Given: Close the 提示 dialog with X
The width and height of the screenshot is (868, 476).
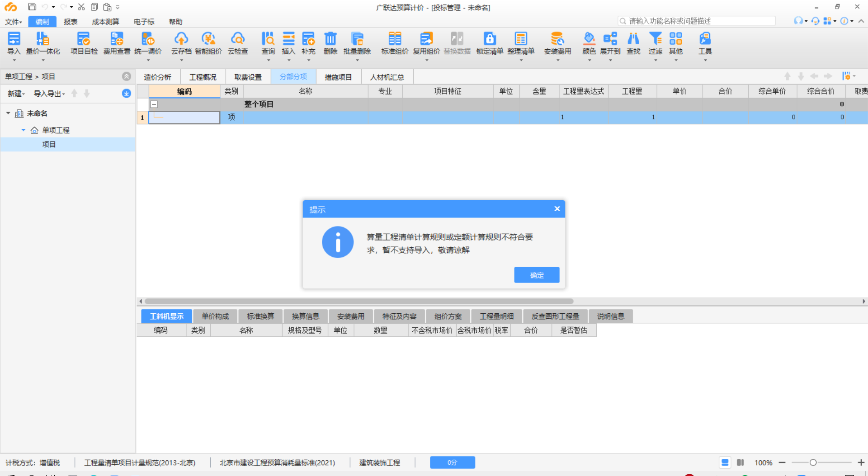Looking at the screenshot, I should point(557,208).
